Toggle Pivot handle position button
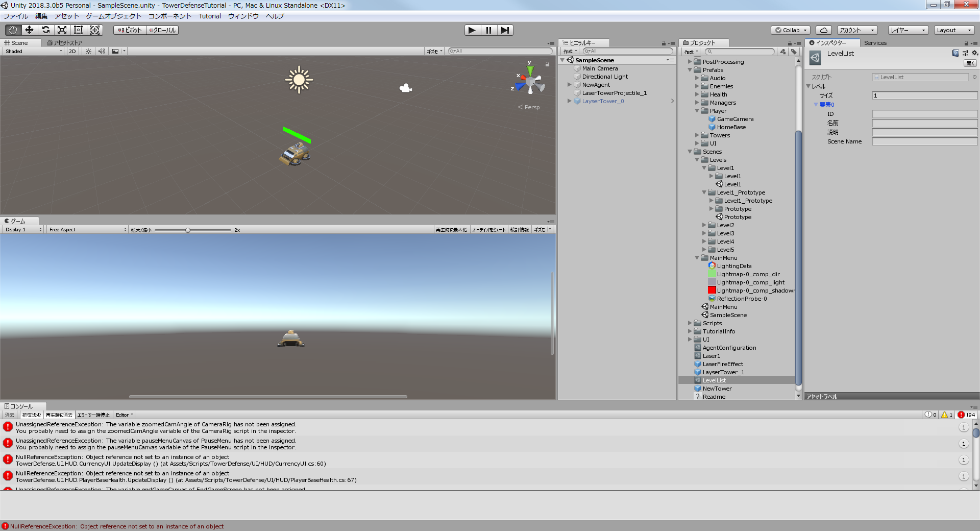The image size is (980, 531). tap(130, 30)
